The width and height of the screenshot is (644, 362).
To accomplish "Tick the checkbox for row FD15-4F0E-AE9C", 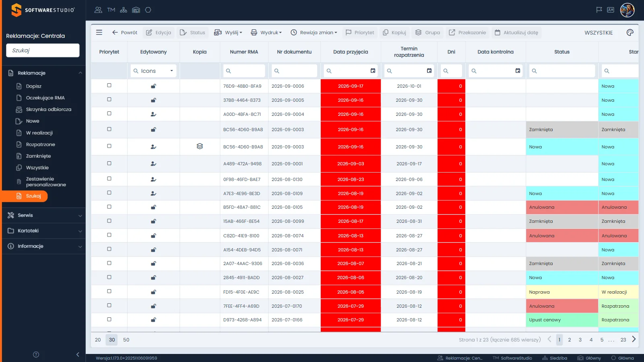I will click(109, 291).
